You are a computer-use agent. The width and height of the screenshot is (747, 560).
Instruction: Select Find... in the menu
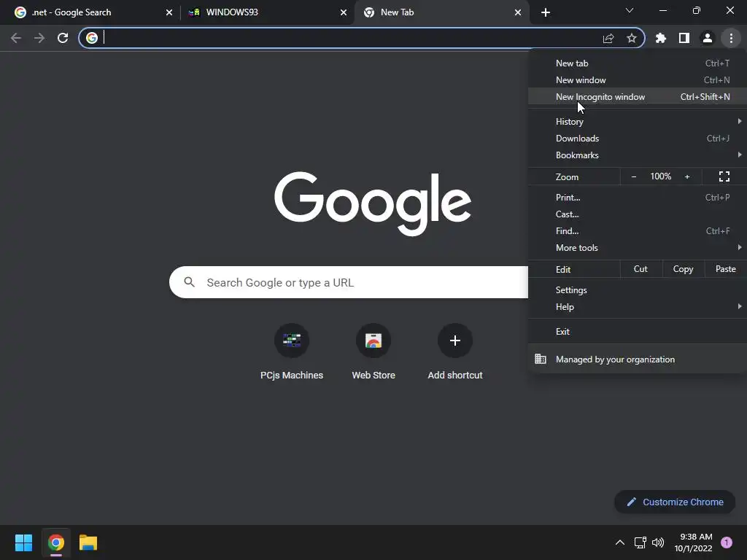[x=638, y=231]
